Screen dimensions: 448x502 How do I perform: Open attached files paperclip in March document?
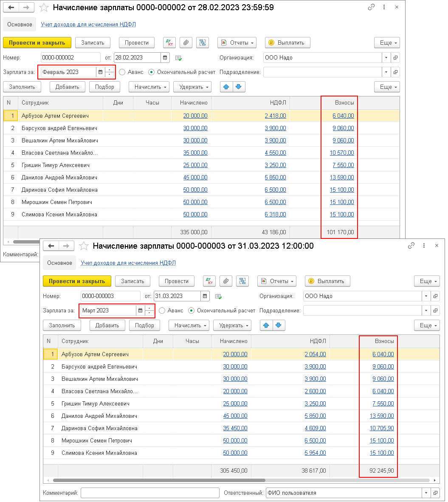pyautogui.click(x=226, y=281)
